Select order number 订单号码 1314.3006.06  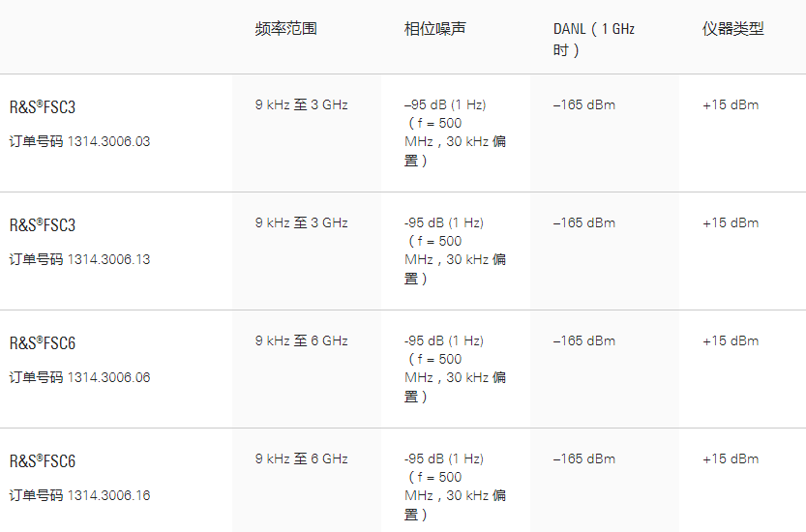point(80,377)
